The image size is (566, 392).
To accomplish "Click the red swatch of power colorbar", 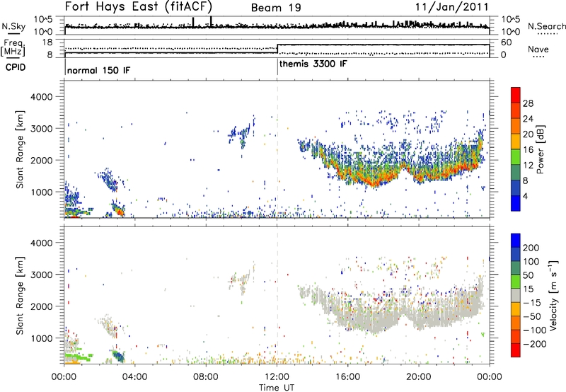I will pos(516,95).
